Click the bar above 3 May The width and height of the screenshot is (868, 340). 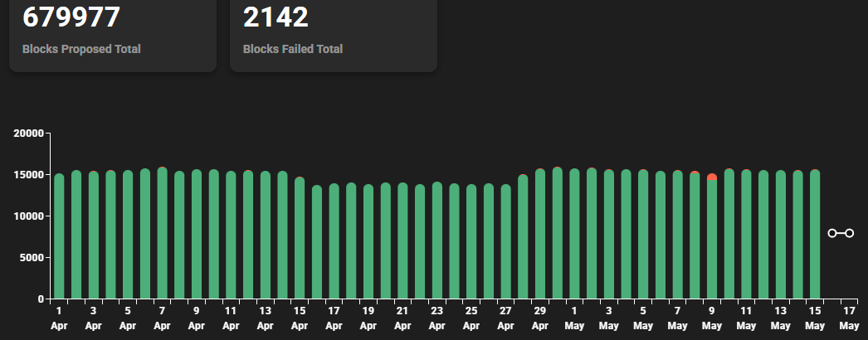(609, 235)
